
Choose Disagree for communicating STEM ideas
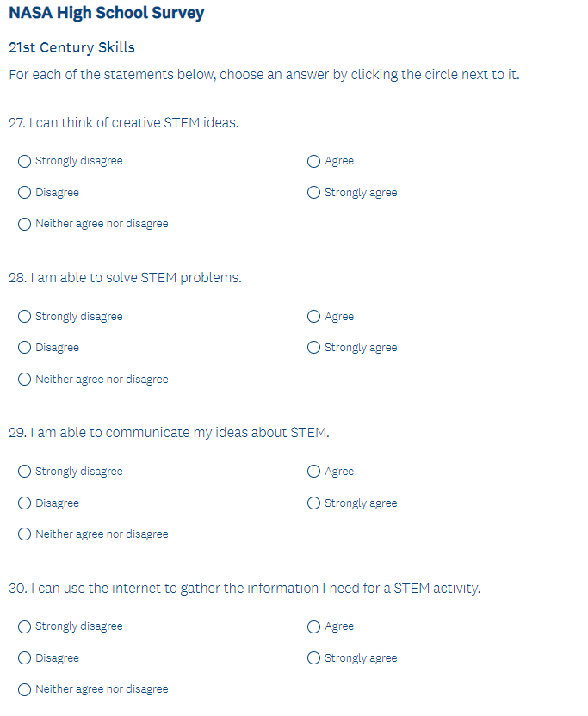pos(25,503)
